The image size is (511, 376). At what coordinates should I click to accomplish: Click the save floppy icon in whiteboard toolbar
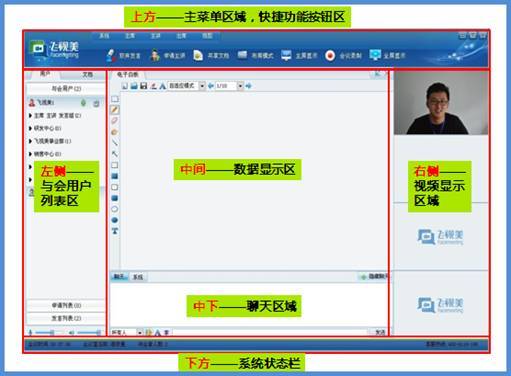point(143,86)
